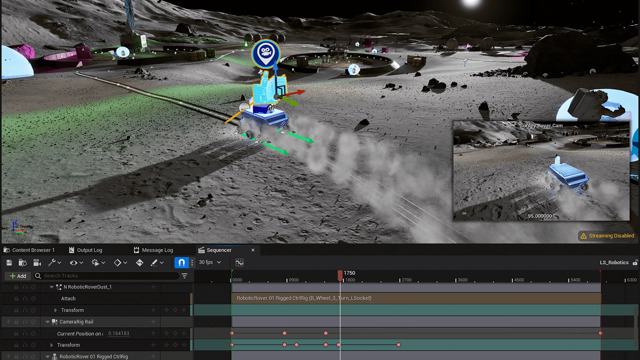The width and height of the screenshot is (640, 360).
Task: Click the track filter funnel icon
Action: coord(184,276)
